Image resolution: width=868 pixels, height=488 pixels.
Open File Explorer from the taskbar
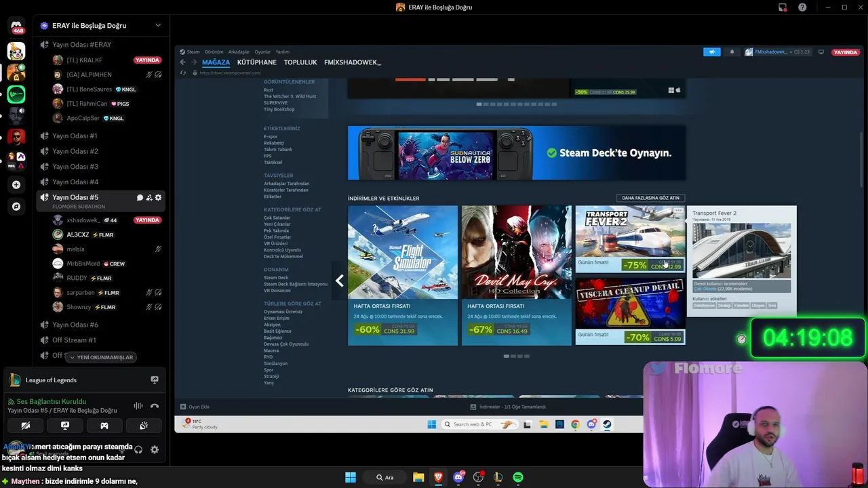pyautogui.click(x=418, y=477)
